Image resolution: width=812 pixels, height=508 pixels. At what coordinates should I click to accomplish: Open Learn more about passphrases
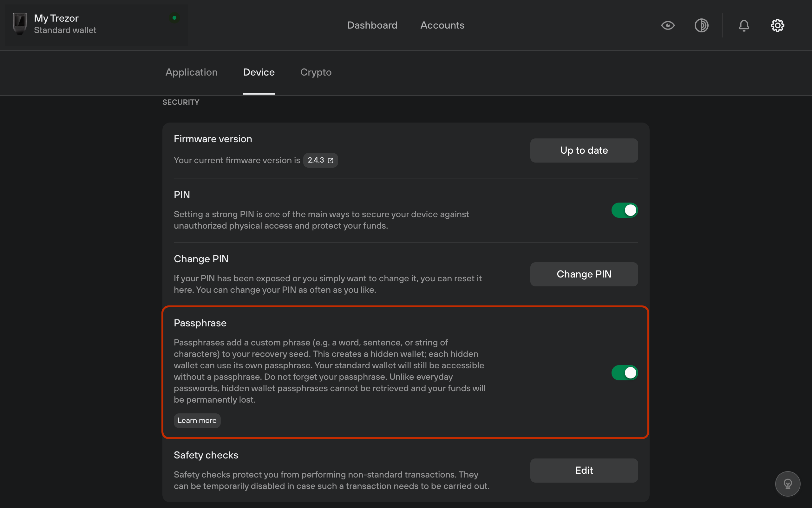[x=197, y=420]
